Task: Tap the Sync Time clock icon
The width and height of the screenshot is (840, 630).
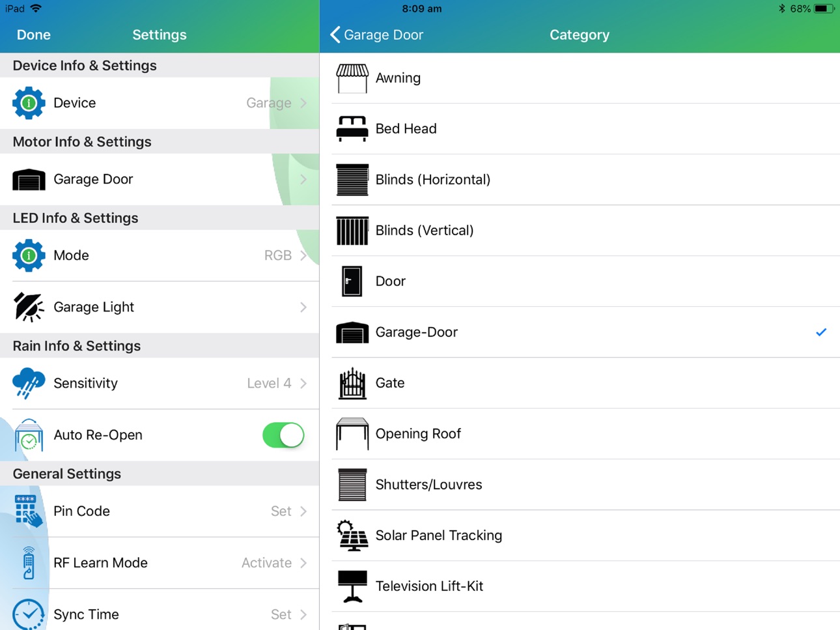Action: pyautogui.click(x=29, y=614)
